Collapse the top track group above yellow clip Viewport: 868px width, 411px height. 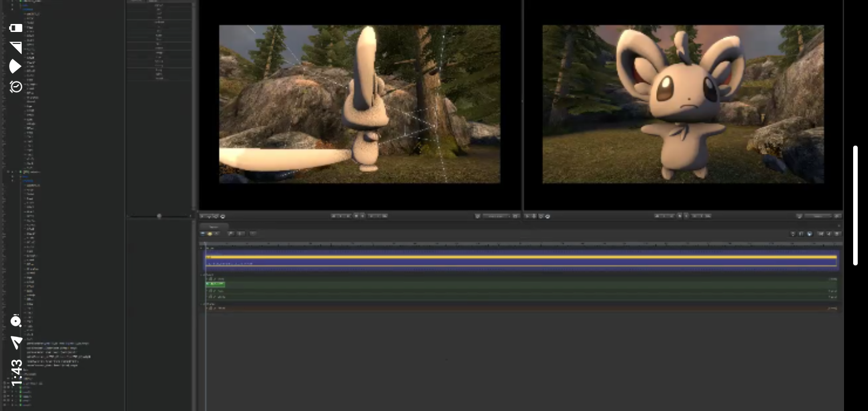[202, 248]
